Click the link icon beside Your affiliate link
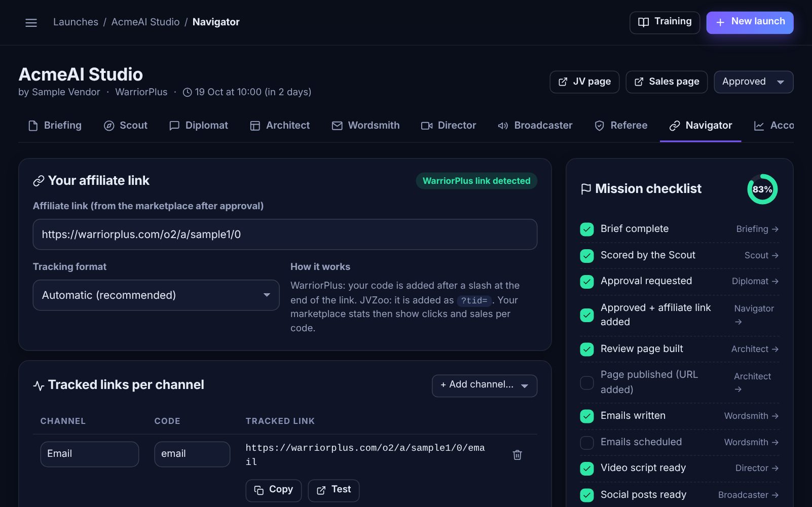Viewport: 812px width, 507px height. (39, 181)
